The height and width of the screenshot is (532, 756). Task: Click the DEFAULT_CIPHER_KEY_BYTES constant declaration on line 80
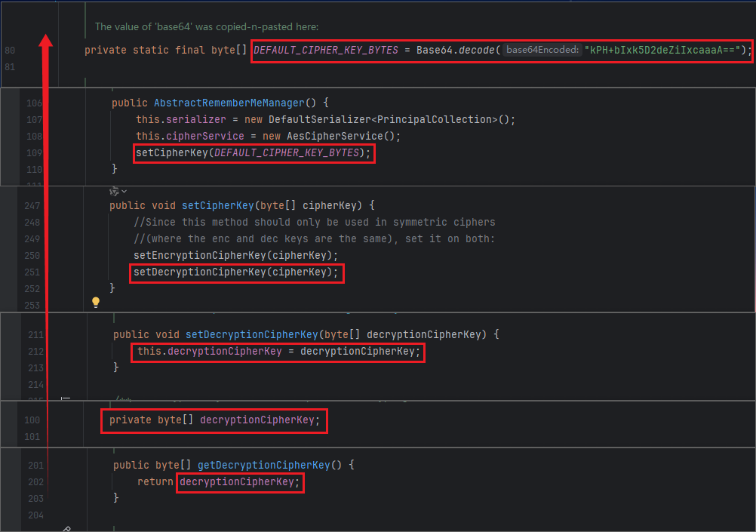[325, 50]
